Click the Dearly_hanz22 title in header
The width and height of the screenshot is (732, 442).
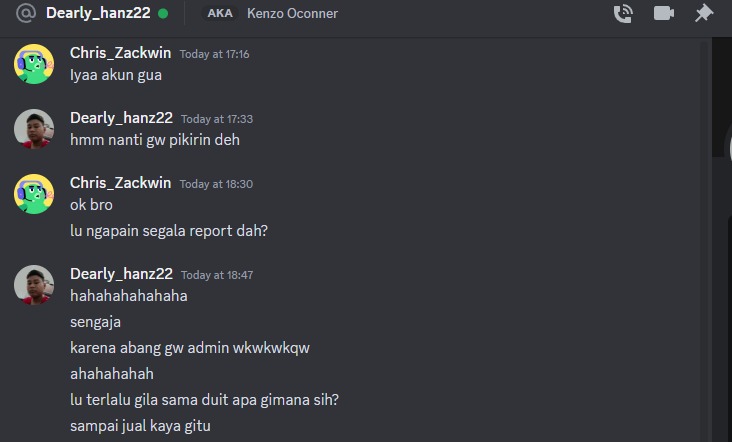(98, 13)
